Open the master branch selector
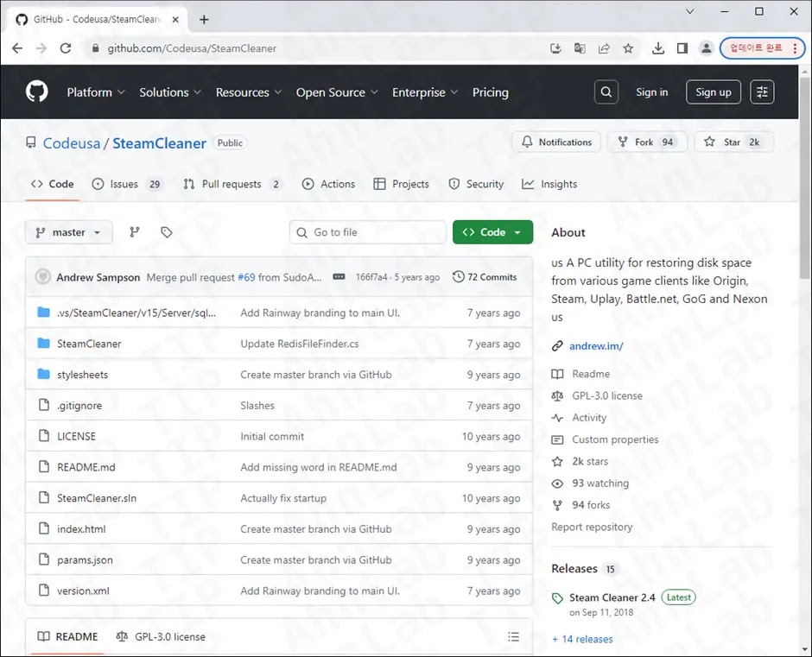Viewport: 812px width, 657px height. tap(68, 231)
